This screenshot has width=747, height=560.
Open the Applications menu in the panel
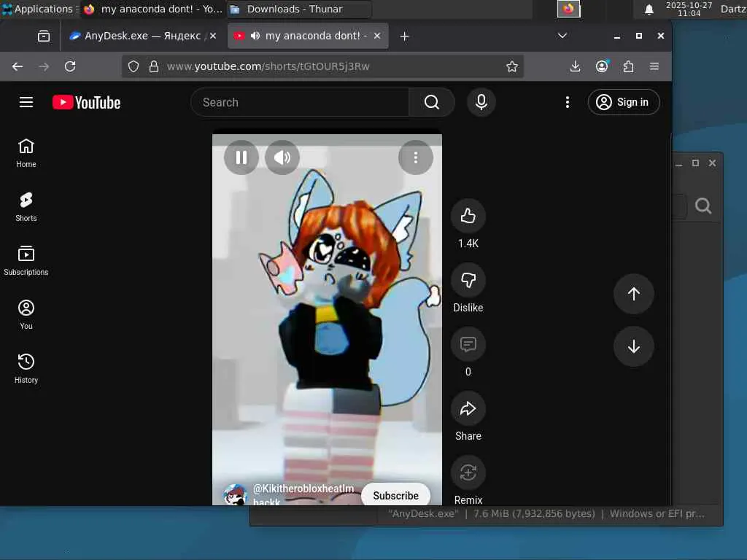(x=39, y=9)
